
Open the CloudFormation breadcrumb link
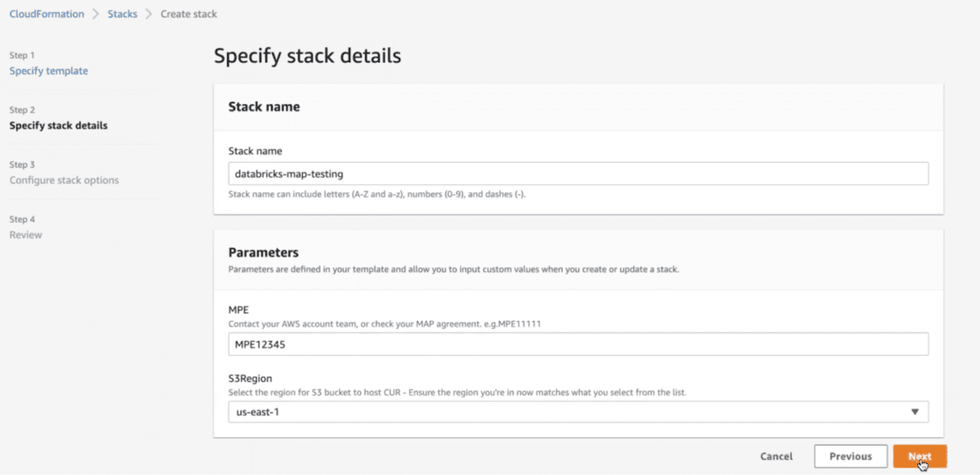[47, 14]
